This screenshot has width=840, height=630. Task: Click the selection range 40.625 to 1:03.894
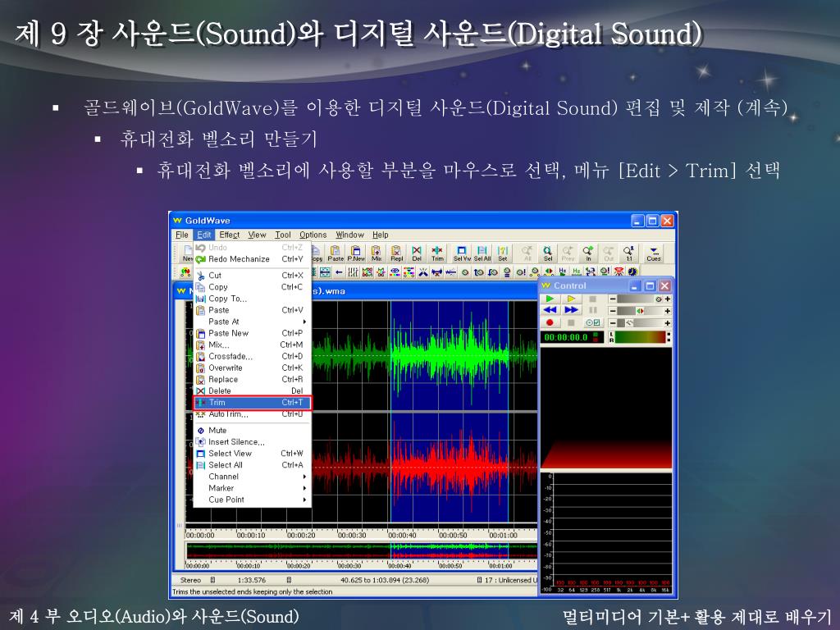point(384,580)
